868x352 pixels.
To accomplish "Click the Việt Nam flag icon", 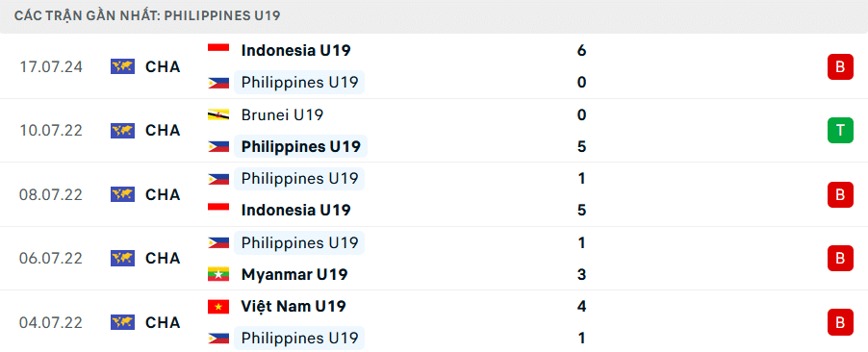I will coord(218,307).
